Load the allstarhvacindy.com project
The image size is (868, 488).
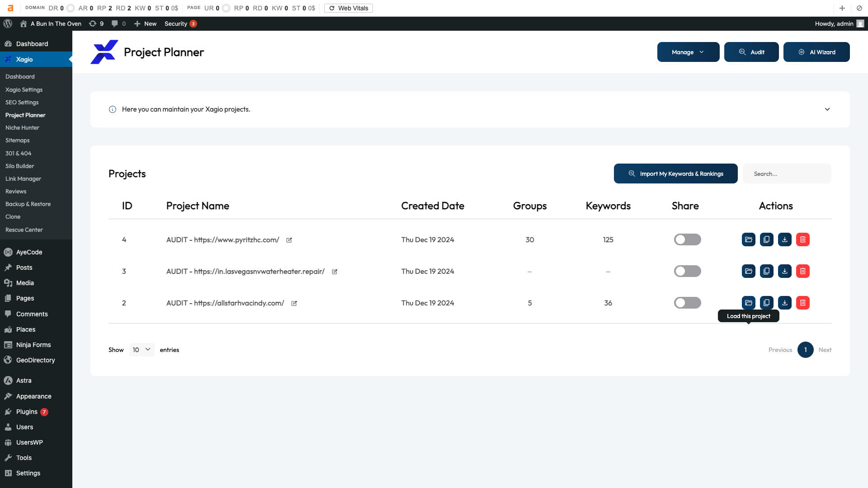pos(749,303)
